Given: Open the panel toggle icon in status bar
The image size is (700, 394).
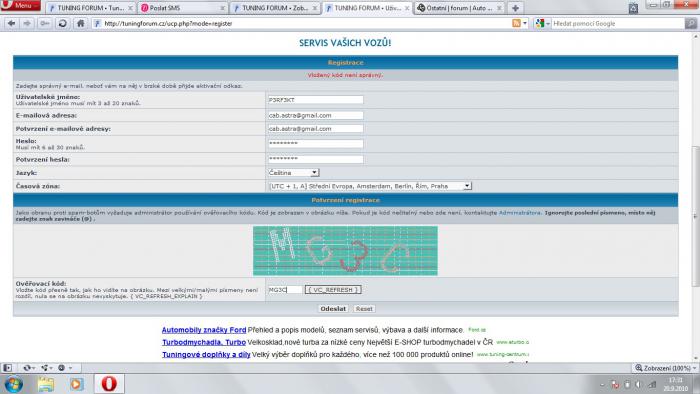Looking at the screenshot, I should point(7,368).
